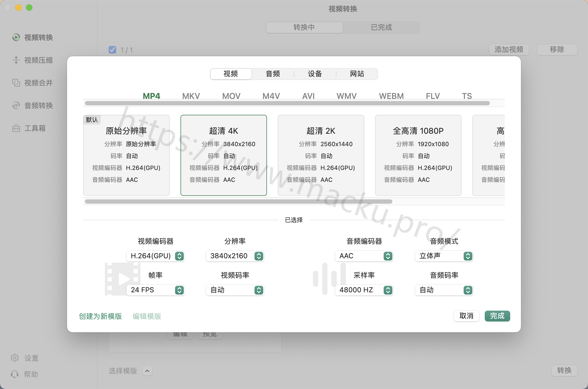Click the preset cards horizontal scrollbar

click(x=238, y=202)
